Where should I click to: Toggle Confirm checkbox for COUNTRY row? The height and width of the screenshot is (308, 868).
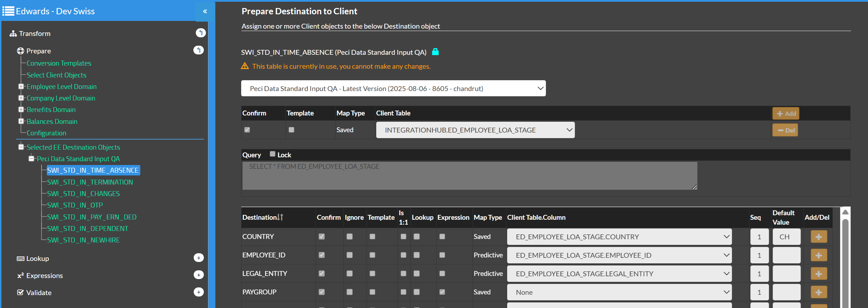[321, 236]
